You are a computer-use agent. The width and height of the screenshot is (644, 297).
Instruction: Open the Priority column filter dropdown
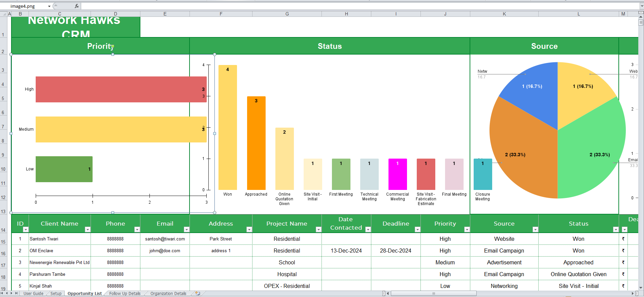[467, 229]
